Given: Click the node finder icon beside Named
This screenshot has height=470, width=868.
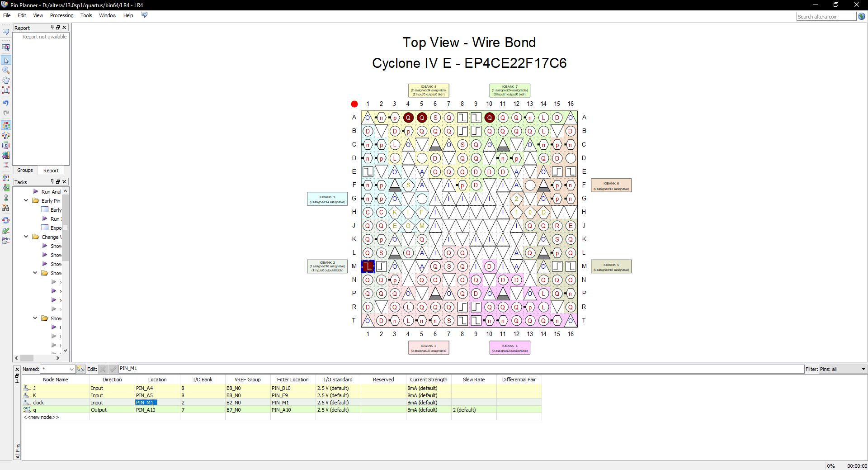Looking at the screenshot, I should coord(81,369).
